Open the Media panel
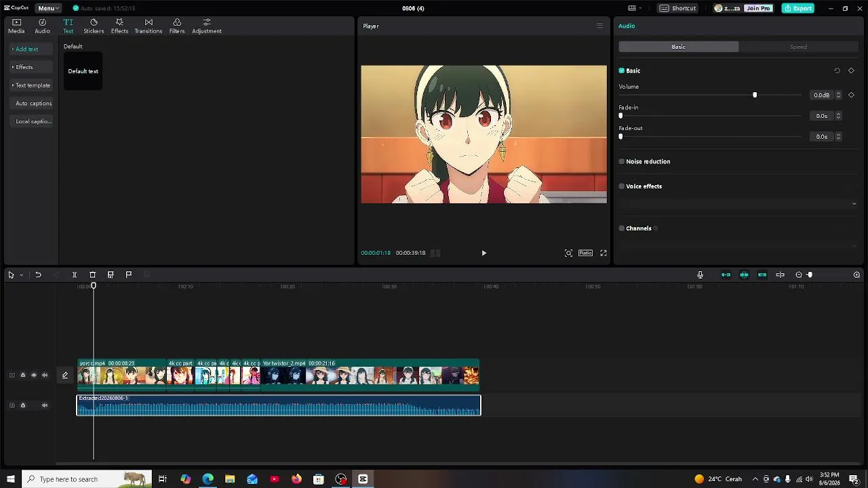The image size is (868, 488). pyautogui.click(x=16, y=26)
